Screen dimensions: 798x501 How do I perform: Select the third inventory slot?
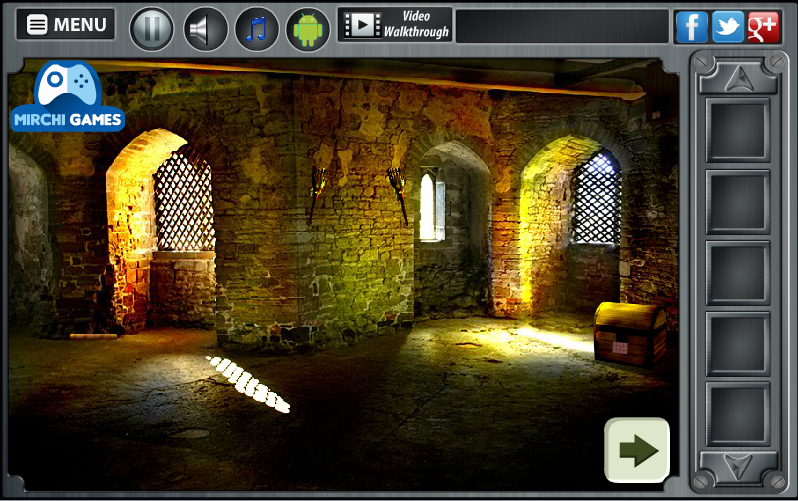tap(737, 273)
